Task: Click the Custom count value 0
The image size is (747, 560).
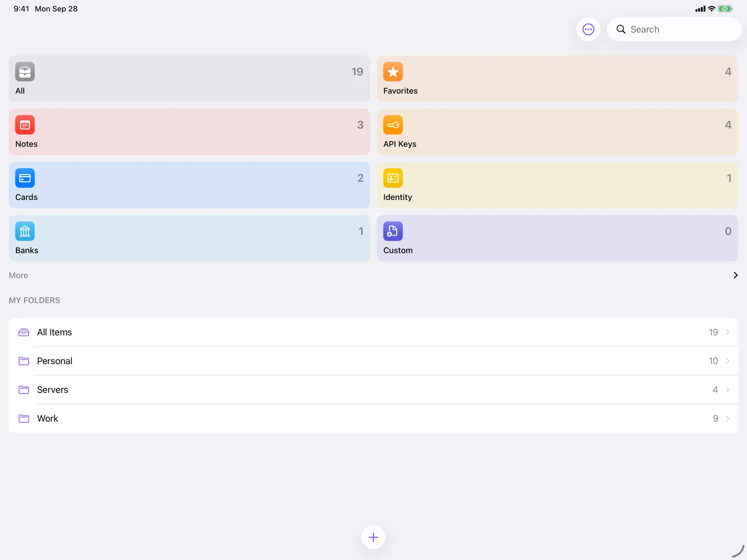Action: pos(728,231)
